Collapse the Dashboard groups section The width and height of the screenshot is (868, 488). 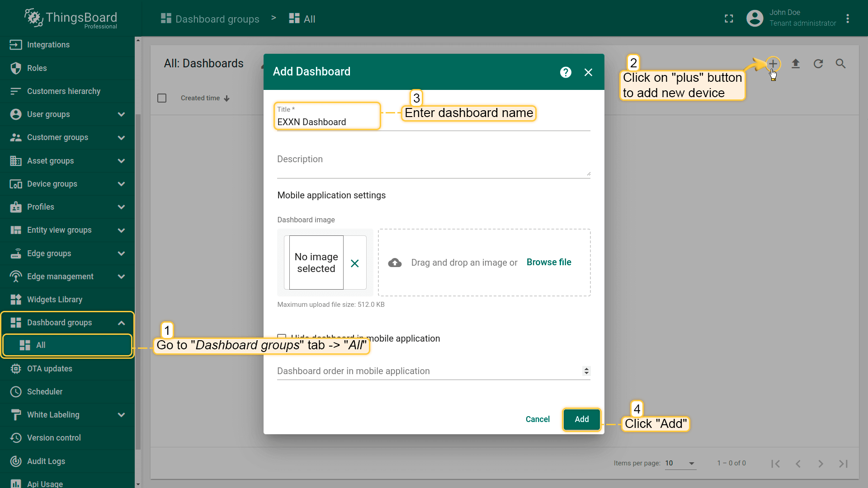point(121,323)
